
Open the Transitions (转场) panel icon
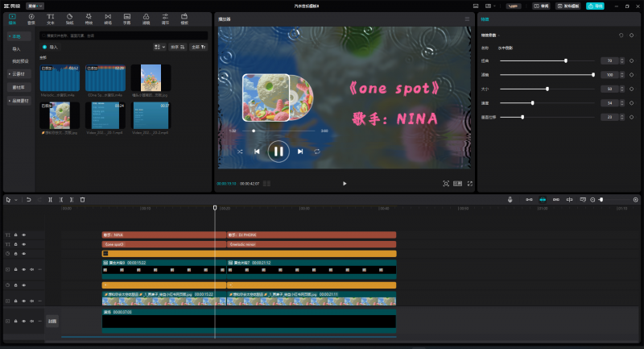coord(108,18)
